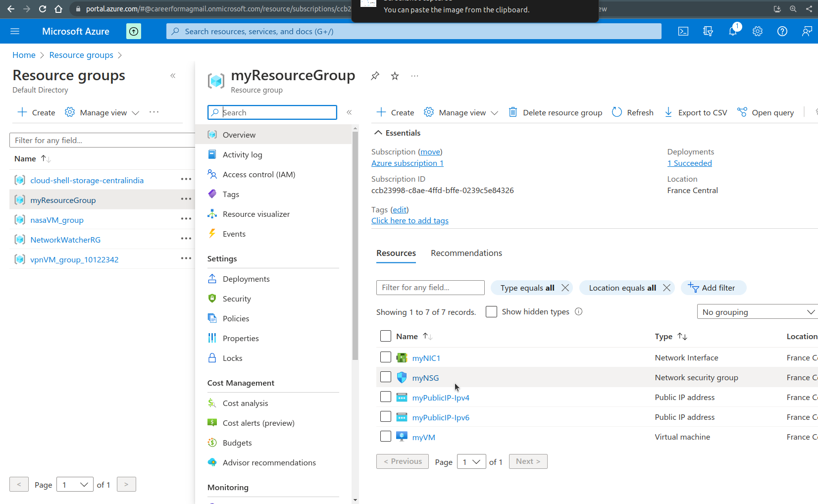This screenshot has height=504, width=818.
Task: Click Delete resource group button
Action: pyautogui.click(x=556, y=112)
